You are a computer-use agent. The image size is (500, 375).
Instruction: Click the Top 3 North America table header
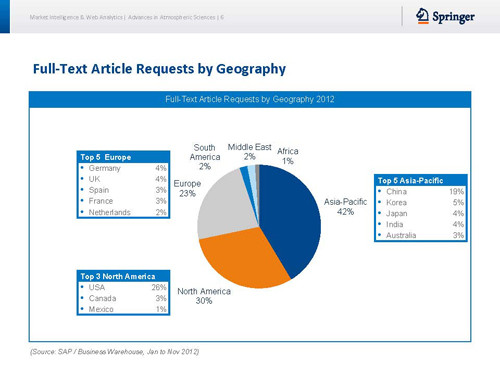click(x=123, y=276)
